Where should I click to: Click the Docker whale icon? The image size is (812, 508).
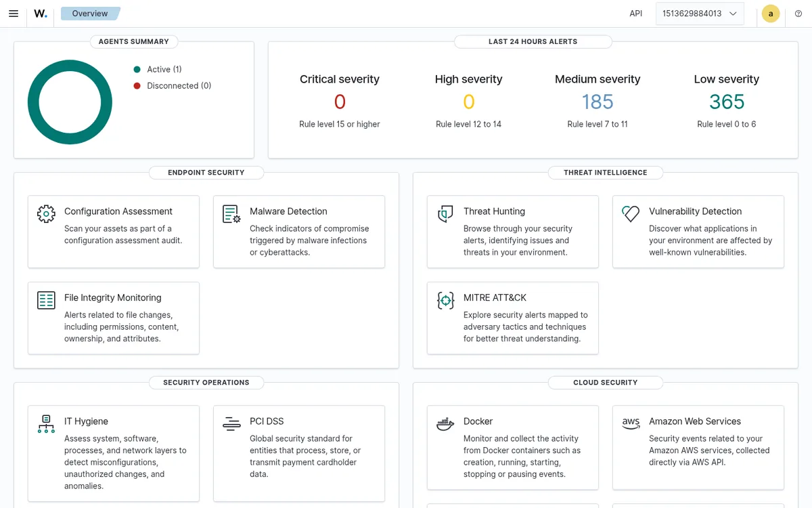[x=445, y=424]
